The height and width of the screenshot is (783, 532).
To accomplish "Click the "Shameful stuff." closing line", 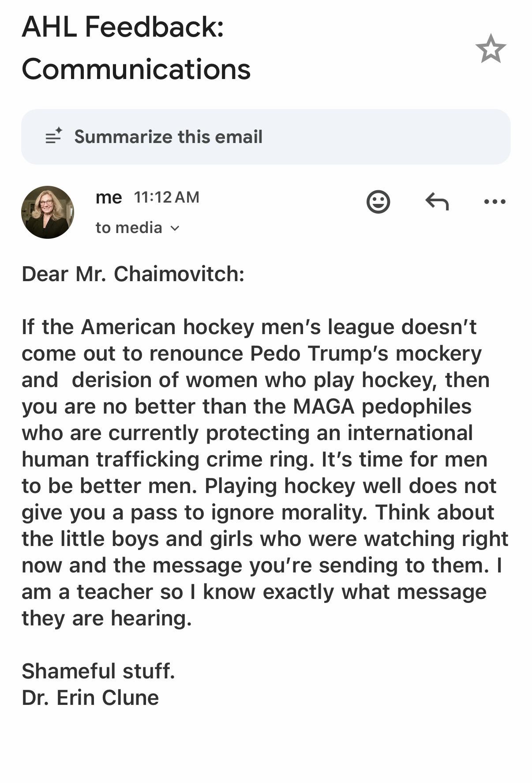I will tap(98, 671).
